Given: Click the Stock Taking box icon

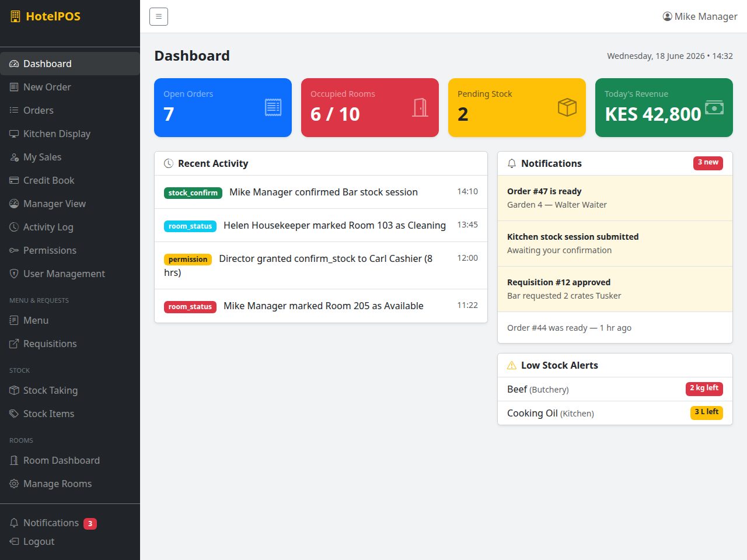Looking at the screenshot, I should point(14,390).
